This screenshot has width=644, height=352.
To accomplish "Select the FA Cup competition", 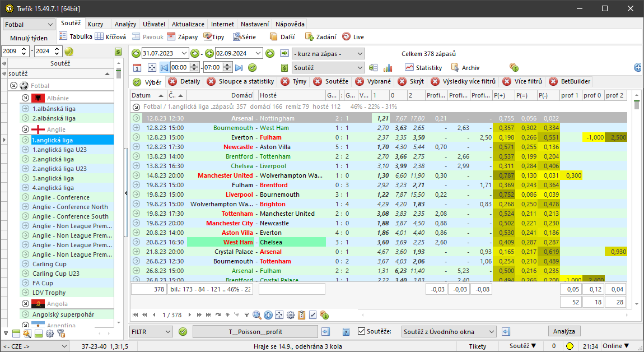I will pos(43,283).
